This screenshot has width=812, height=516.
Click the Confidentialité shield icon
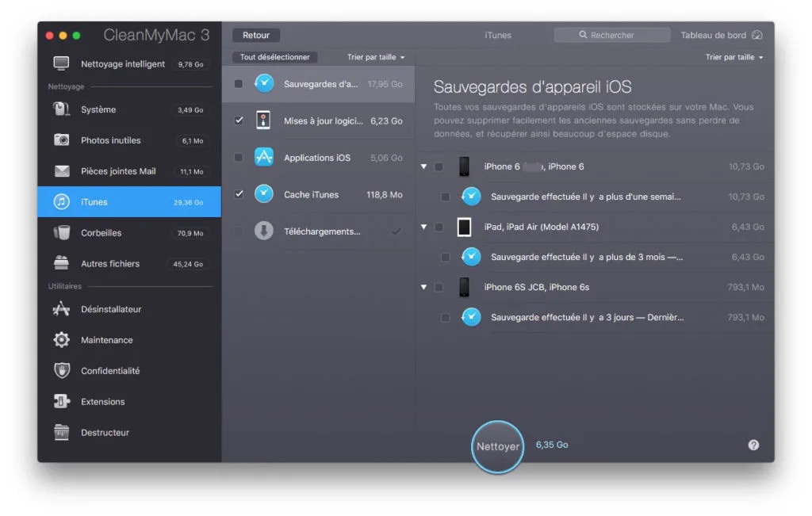[62, 371]
